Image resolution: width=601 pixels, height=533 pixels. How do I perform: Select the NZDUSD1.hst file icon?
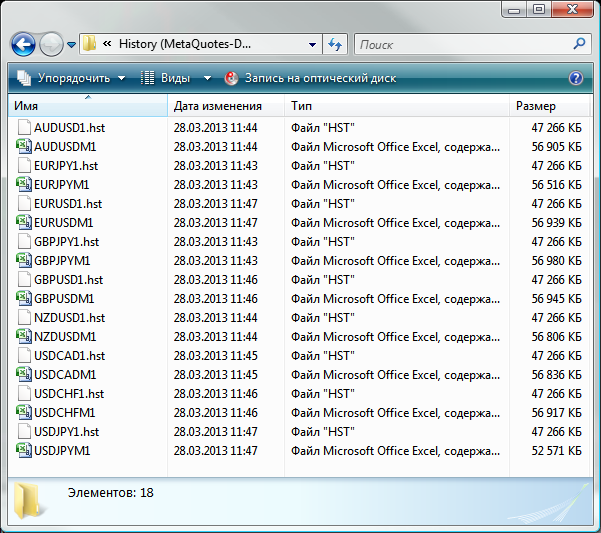coord(25,317)
